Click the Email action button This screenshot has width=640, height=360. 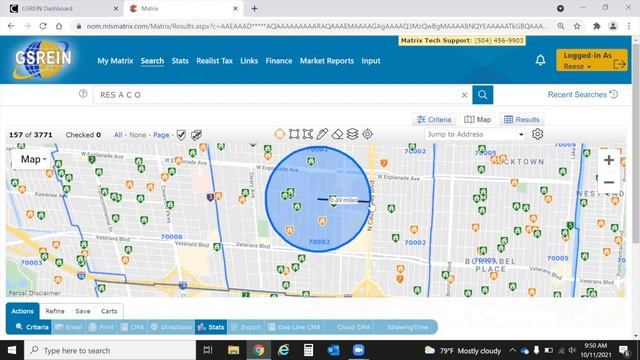click(69, 327)
